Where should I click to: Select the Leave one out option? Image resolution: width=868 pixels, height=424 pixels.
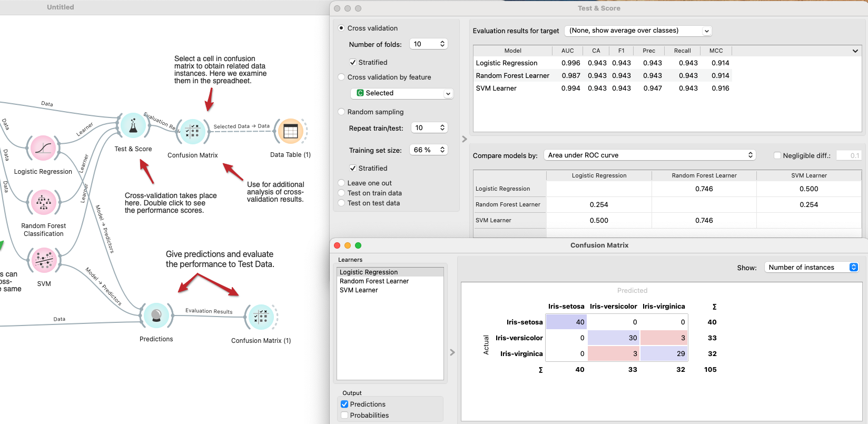pos(341,183)
